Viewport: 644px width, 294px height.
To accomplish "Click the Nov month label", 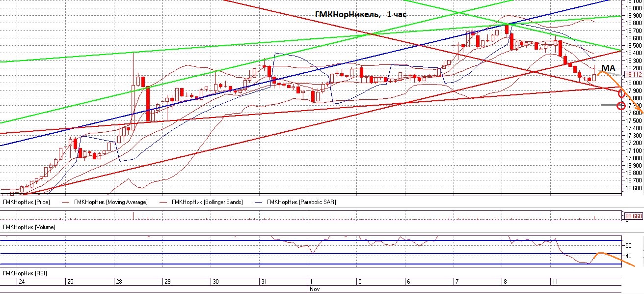I will point(314,290).
